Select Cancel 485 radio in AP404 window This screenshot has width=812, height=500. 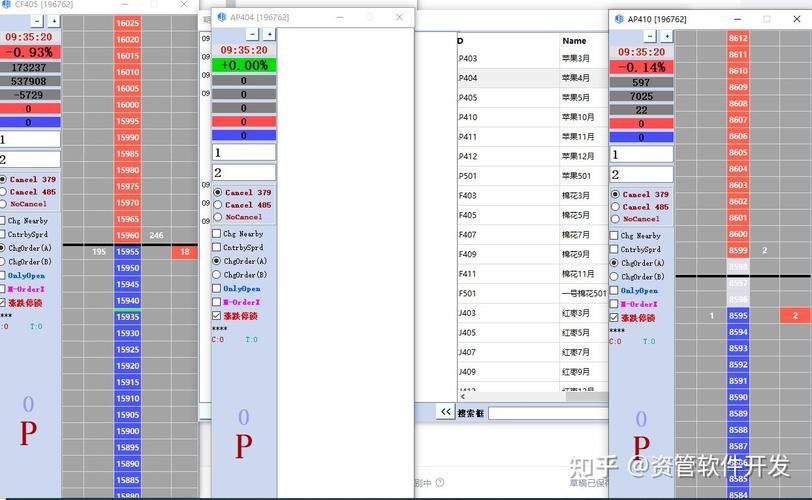point(218,205)
